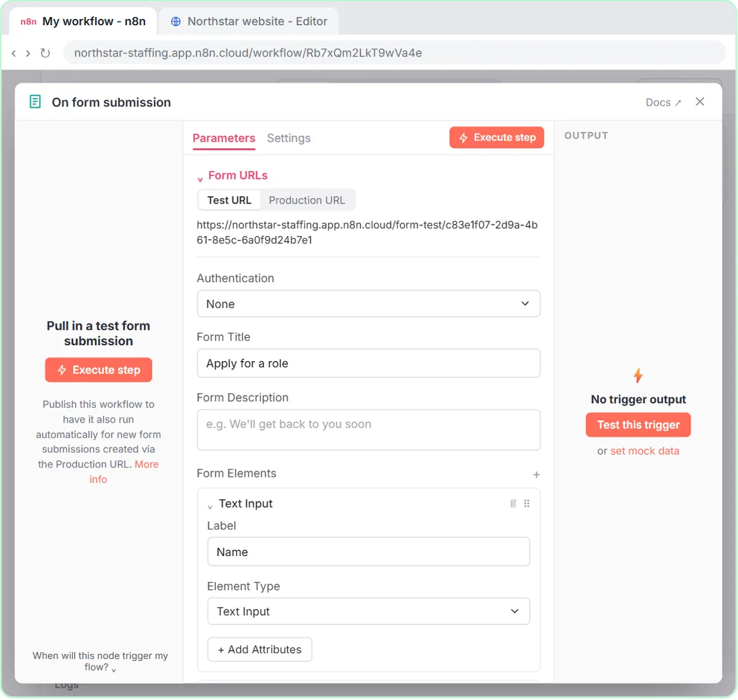
Task: Click the set mock data link
Action: pos(645,451)
